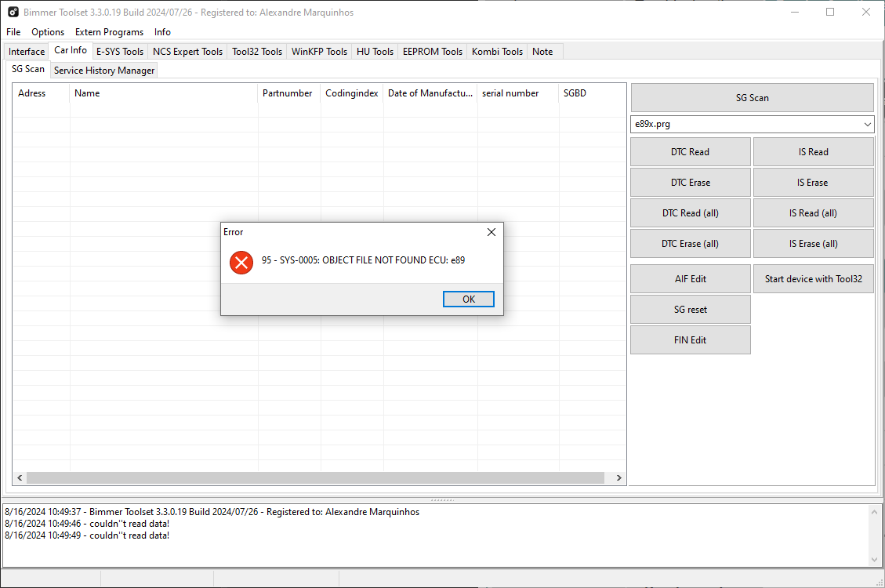
Task: Minimize the Bimmer Toolset window
Action: coord(795,12)
